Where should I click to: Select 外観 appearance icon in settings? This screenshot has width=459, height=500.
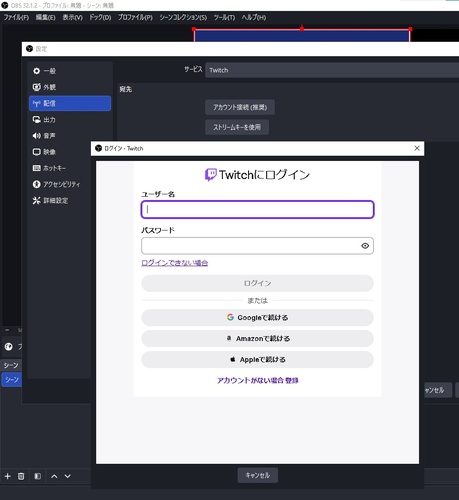(36, 87)
